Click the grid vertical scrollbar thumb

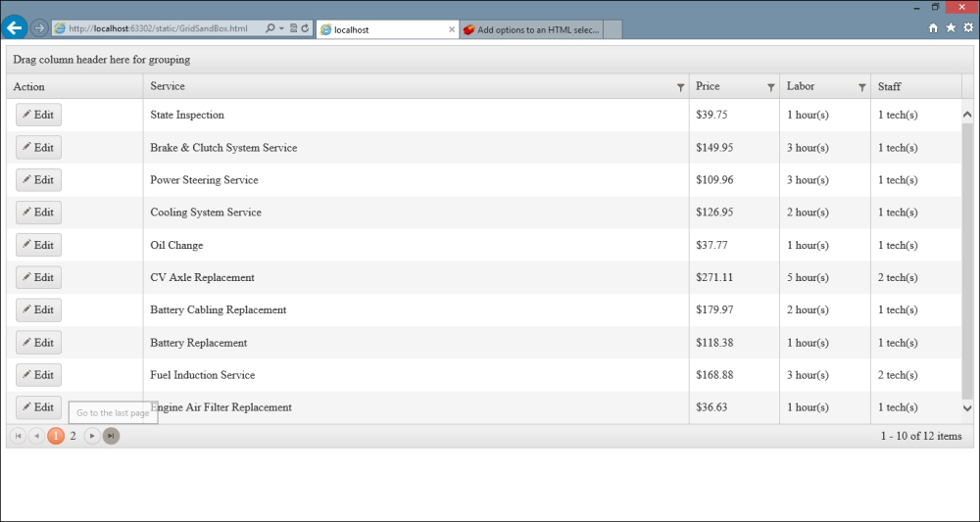point(967,261)
